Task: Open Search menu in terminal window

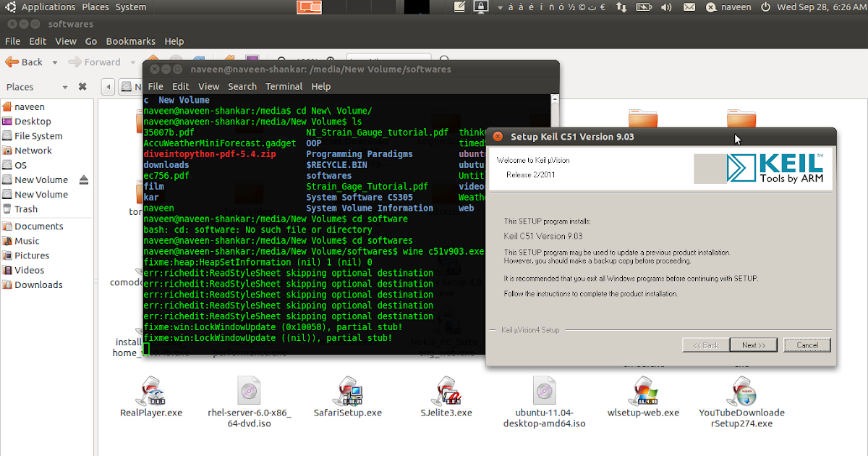Action: (x=242, y=86)
